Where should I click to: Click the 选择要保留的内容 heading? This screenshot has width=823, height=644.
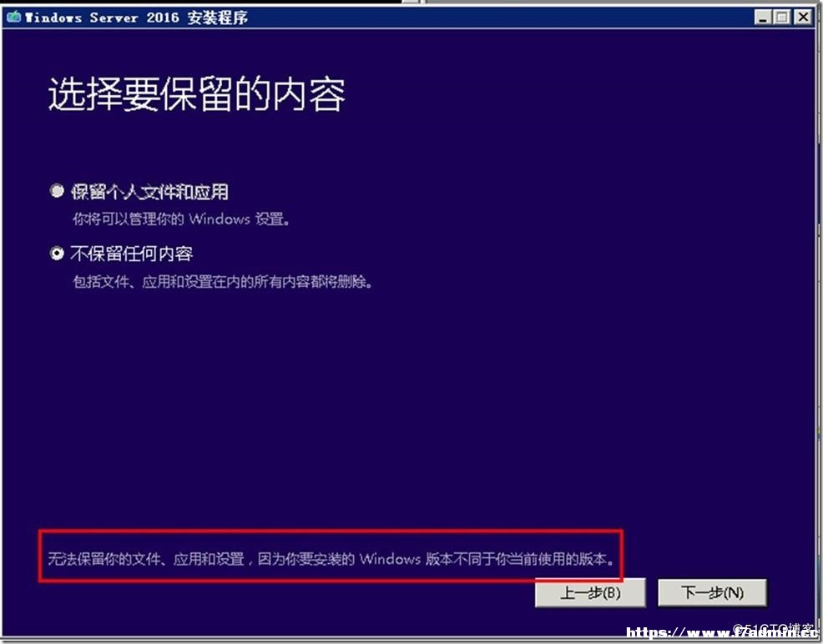[x=197, y=94]
